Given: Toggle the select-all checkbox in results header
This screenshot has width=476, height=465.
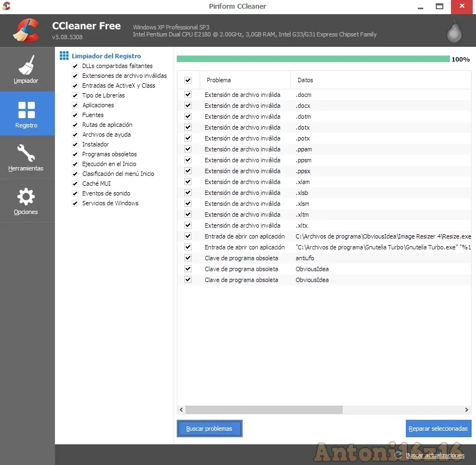Looking at the screenshot, I should tap(188, 80).
